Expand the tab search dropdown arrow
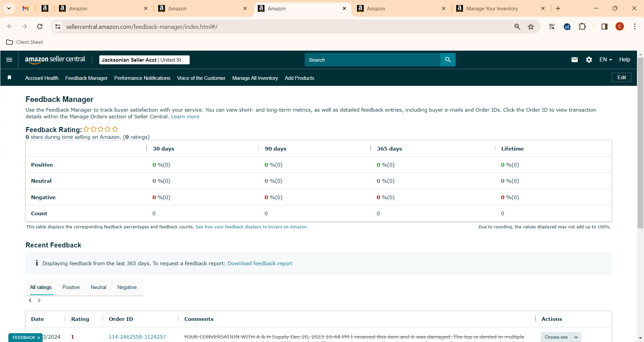The height and width of the screenshot is (342, 644). (x=9, y=8)
